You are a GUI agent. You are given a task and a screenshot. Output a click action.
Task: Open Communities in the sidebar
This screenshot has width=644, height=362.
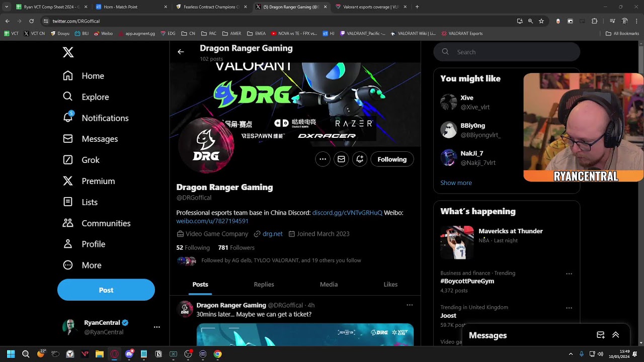97,223
